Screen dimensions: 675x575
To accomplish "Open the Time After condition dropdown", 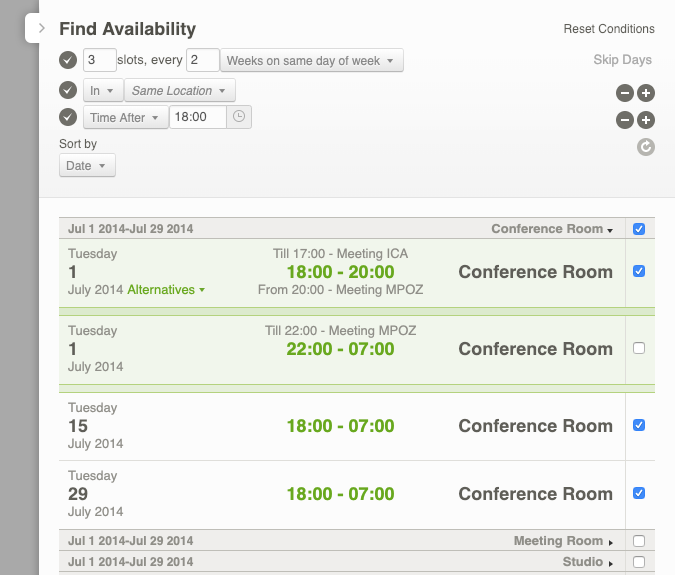I will [125, 118].
